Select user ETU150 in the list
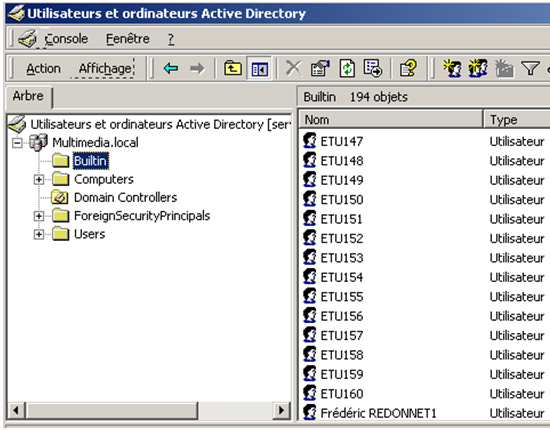This screenshot has width=550, height=430. [x=342, y=200]
